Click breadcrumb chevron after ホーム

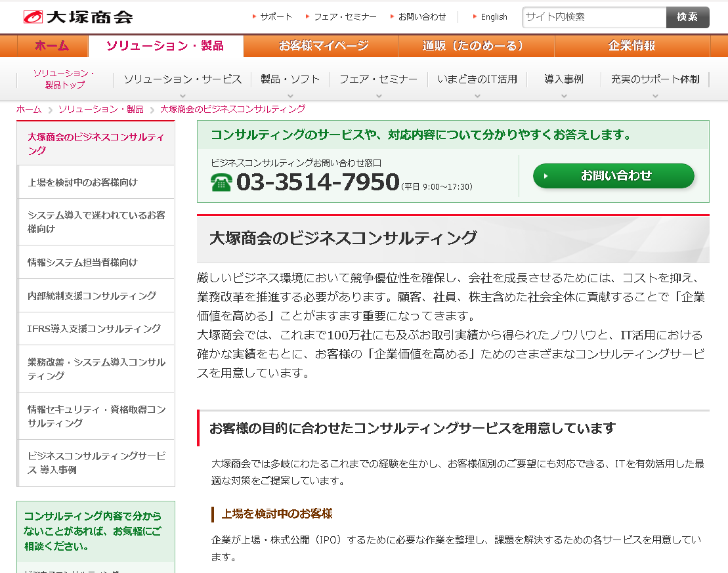[x=50, y=110]
